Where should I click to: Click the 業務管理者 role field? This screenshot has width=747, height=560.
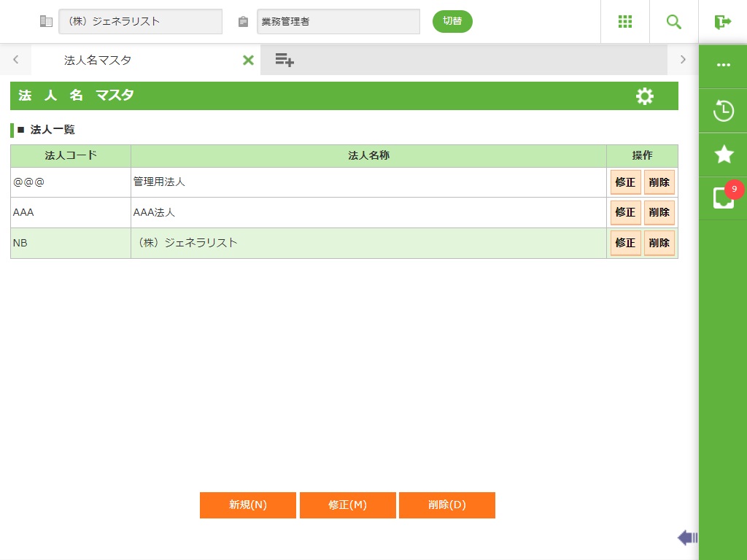[338, 21]
